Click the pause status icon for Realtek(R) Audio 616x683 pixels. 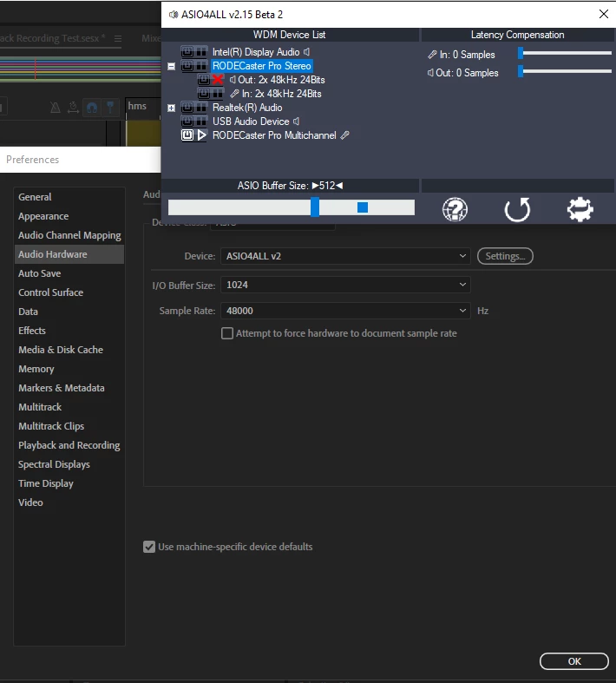click(x=201, y=108)
